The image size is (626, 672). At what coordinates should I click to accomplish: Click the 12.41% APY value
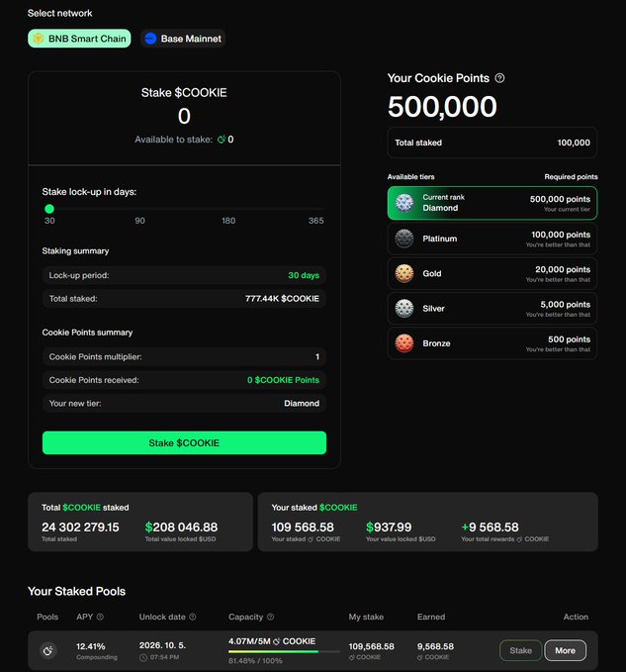(x=91, y=646)
